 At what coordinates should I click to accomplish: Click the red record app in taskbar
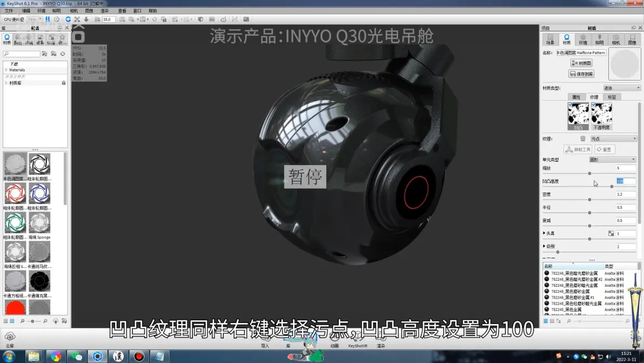(x=139, y=357)
